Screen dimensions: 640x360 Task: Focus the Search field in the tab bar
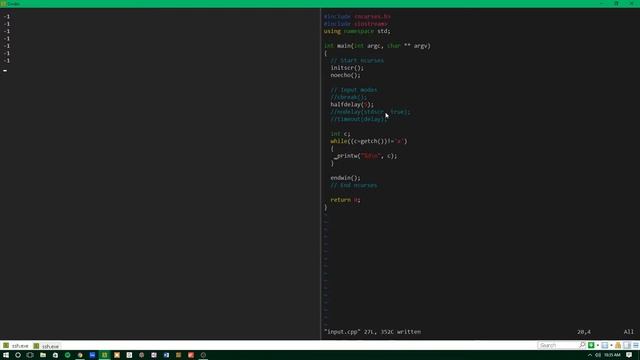(x=558, y=345)
